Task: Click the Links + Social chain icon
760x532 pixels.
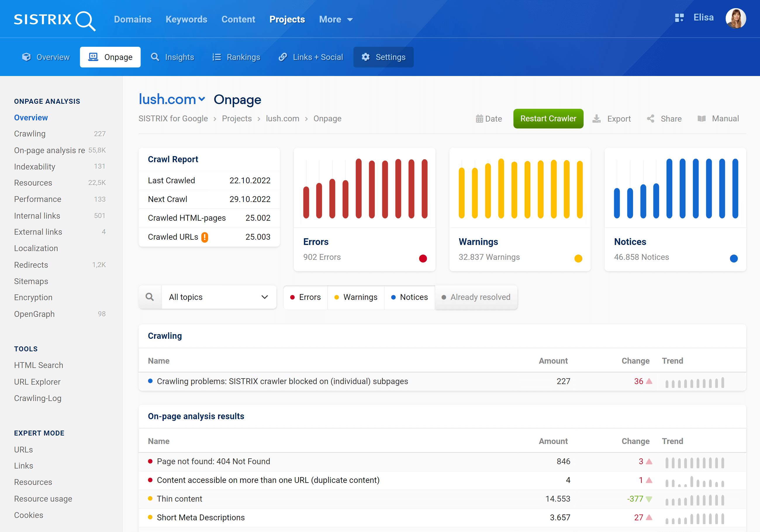Action: click(x=283, y=57)
